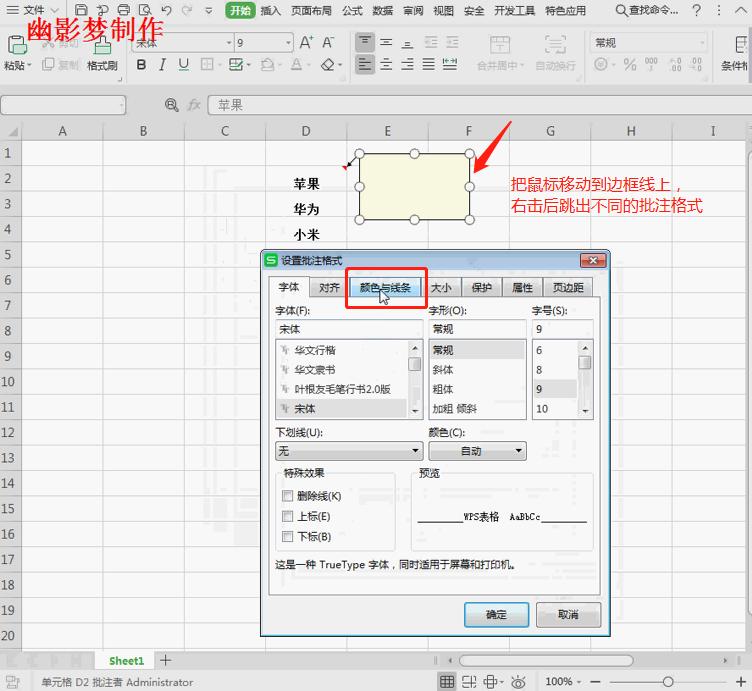Click the formula bar showing 苹果
Image resolution: width=752 pixels, height=691 pixels.
click(480, 105)
